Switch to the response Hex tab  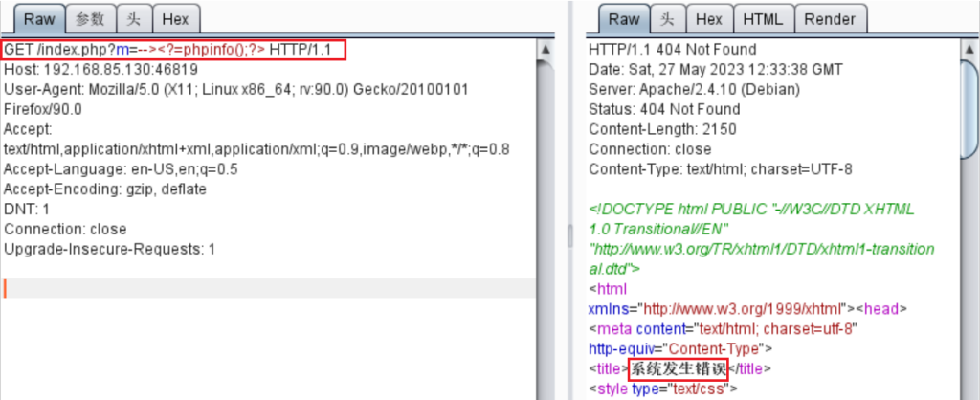point(709,19)
